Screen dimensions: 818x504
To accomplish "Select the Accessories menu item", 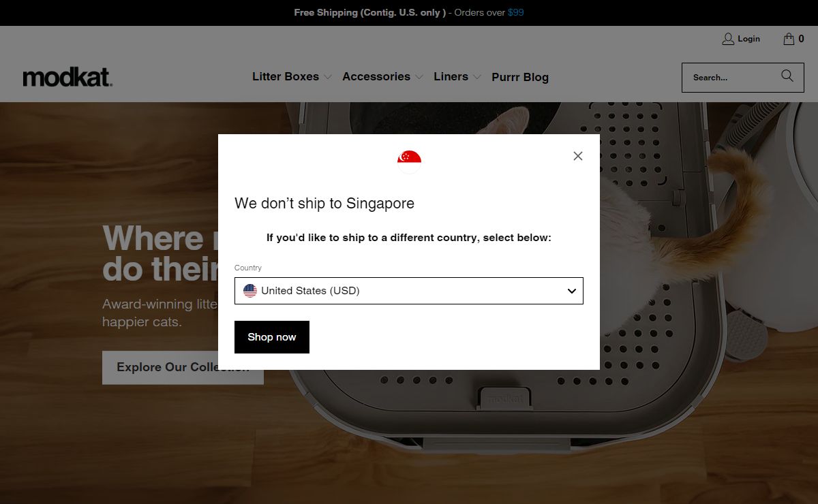I will [x=376, y=76].
